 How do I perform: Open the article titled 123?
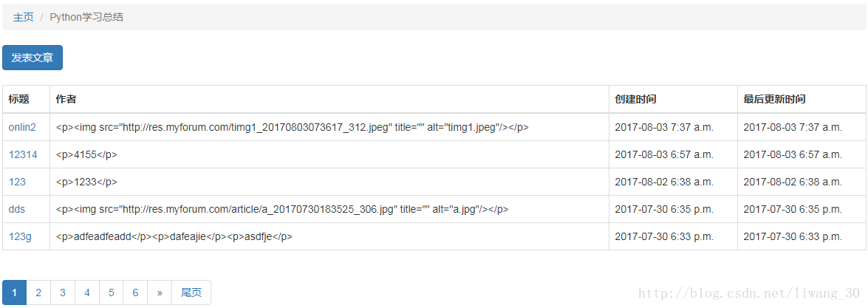[17, 182]
